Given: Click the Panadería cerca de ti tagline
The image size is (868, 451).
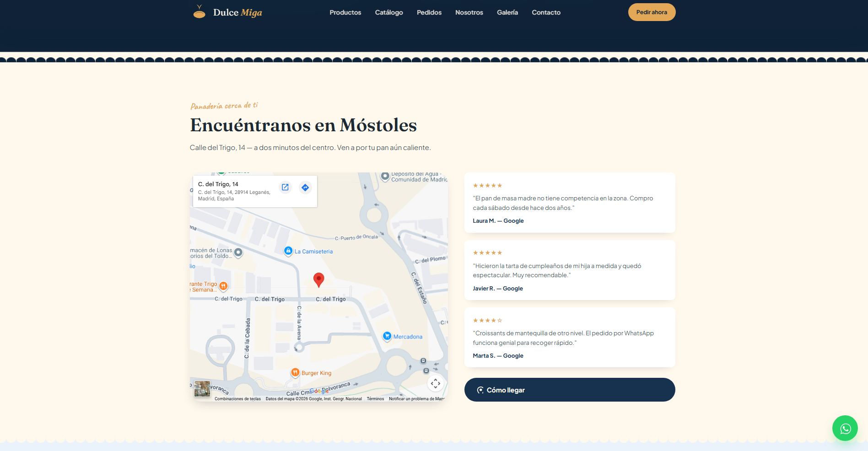Looking at the screenshot, I should tap(224, 106).
